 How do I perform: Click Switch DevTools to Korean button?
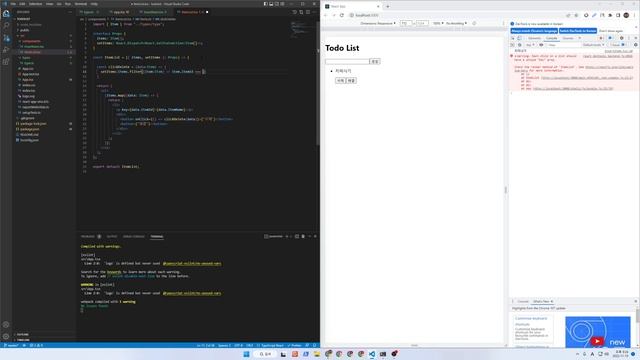coord(578,31)
